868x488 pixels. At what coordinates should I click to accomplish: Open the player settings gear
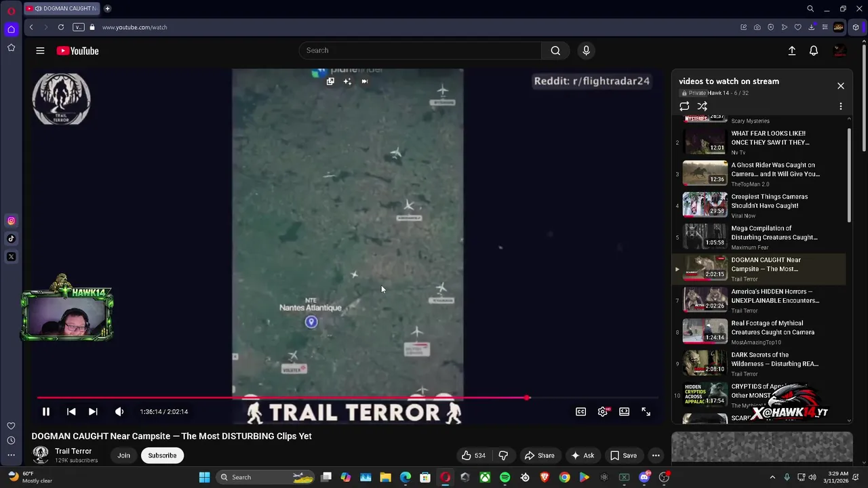click(x=603, y=411)
